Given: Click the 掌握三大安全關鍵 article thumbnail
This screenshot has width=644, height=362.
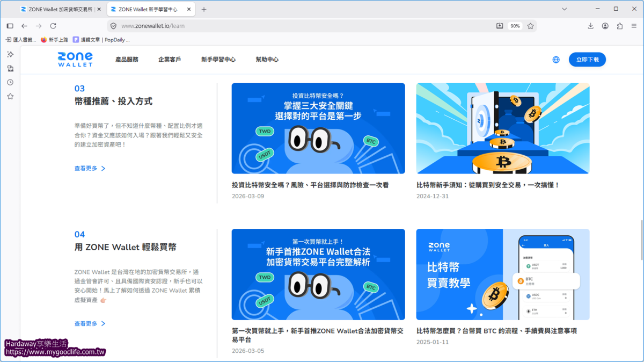Looking at the screenshot, I should (x=318, y=128).
